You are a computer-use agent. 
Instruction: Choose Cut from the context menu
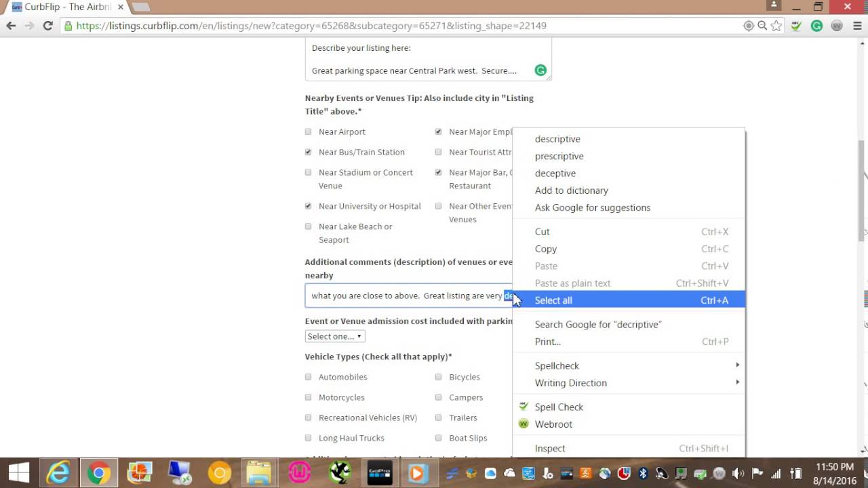629,231
